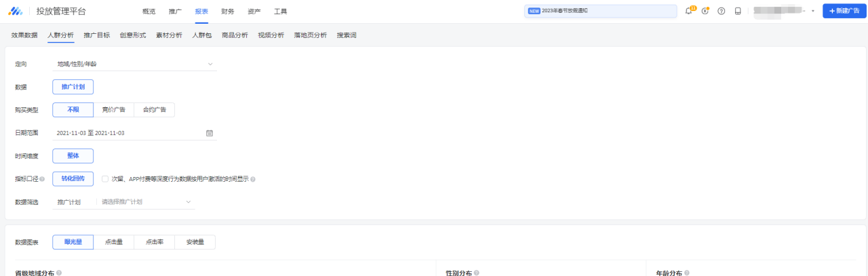This screenshot has height=276, width=868.
Task: Open the yuan account balance icon
Action: tap(705, 11)
